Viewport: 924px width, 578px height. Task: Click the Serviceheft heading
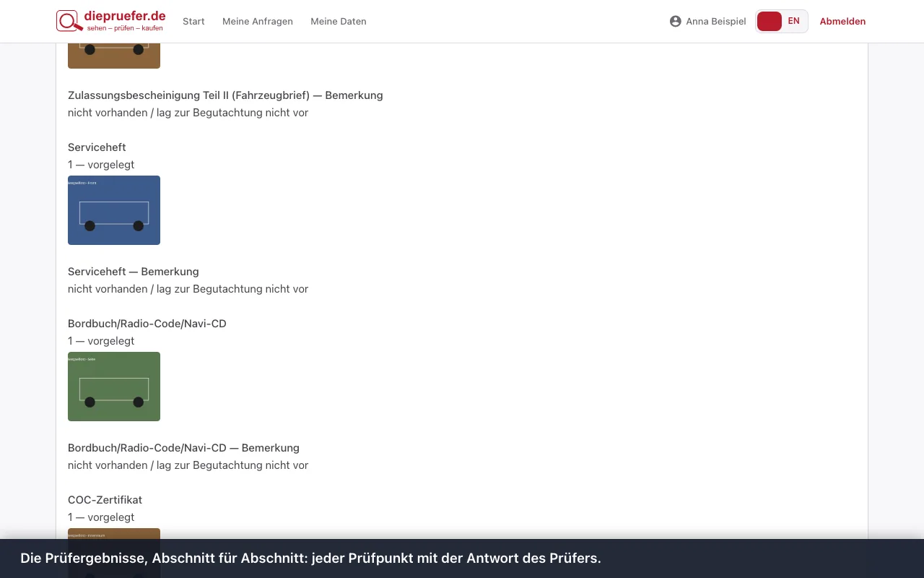[x=97, y=147]
